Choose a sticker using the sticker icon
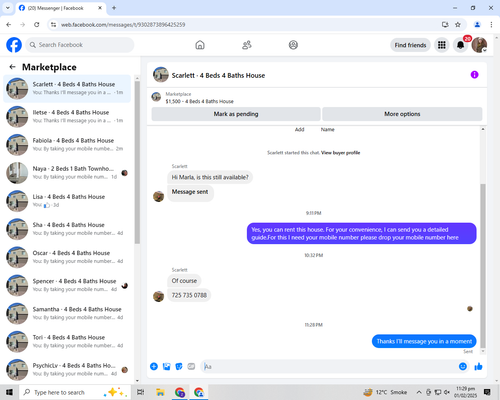This screenshot has height=400, width=500. click(x=179, y=367)
